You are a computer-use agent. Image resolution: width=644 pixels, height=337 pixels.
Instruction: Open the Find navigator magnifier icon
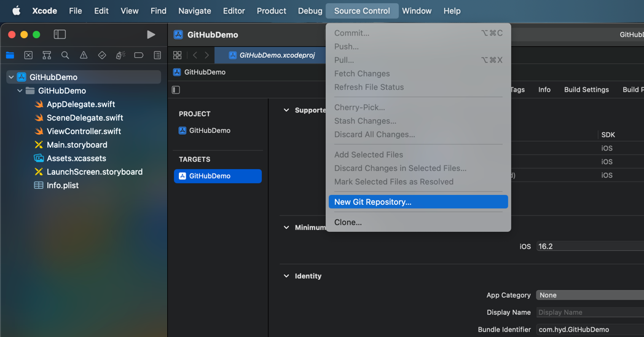coord(65,55)
